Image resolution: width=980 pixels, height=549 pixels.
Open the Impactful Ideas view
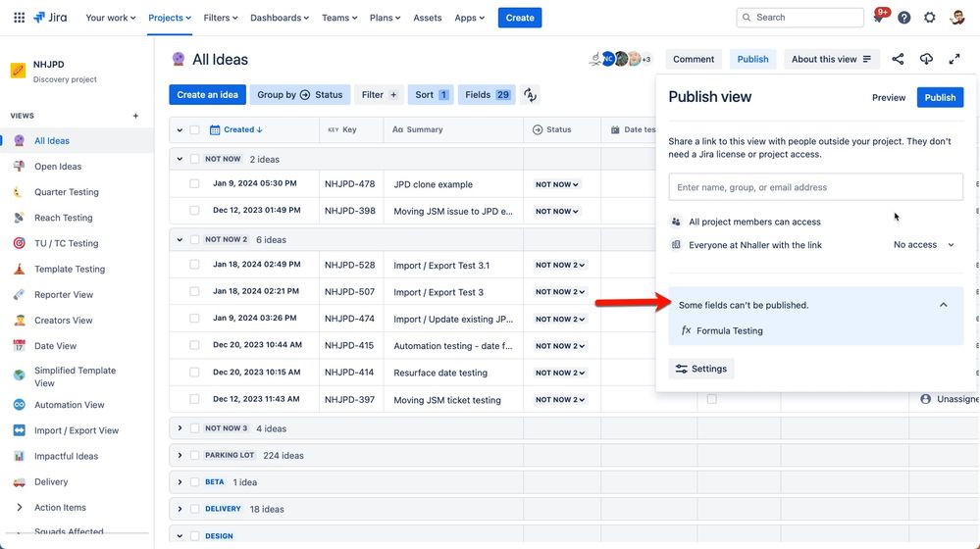click(x=66, y=456)
